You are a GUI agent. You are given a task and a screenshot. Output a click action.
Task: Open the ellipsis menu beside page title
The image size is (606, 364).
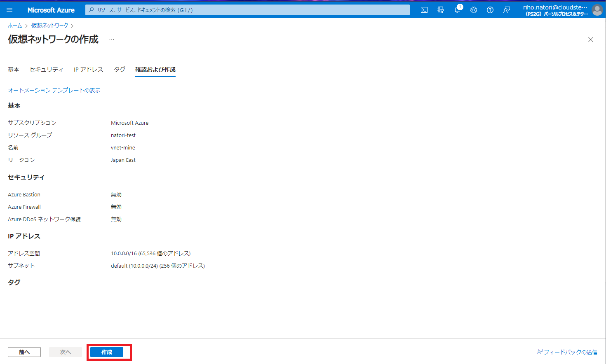(x=112, y=40)
